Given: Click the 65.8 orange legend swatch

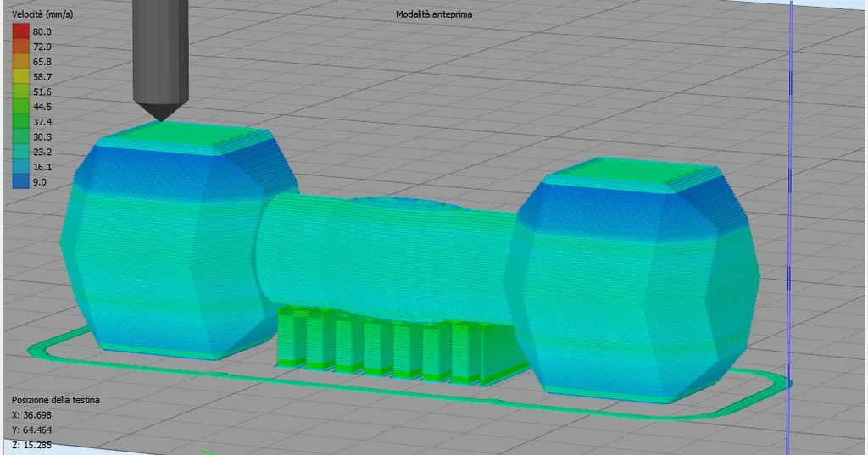Looking at the screenshot, I should pos(20,62).
